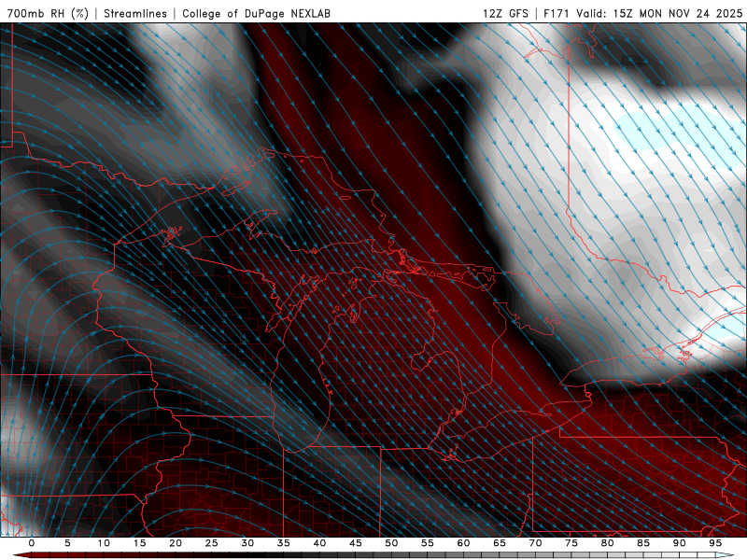747x560 pixels.
Task: Click the "F171" forecast hour text
Action: click(557, 13)
